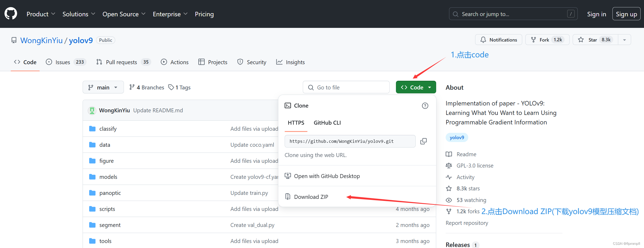
Task: Click the yolov9 topic tag
Action: [x=457, y=137]
